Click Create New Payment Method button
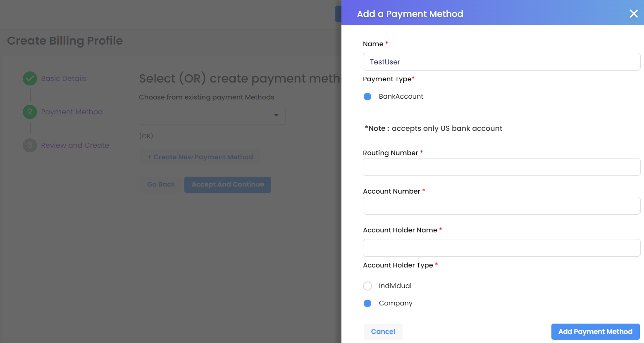This screenshot has width=644, height=343. coord(200,157)
